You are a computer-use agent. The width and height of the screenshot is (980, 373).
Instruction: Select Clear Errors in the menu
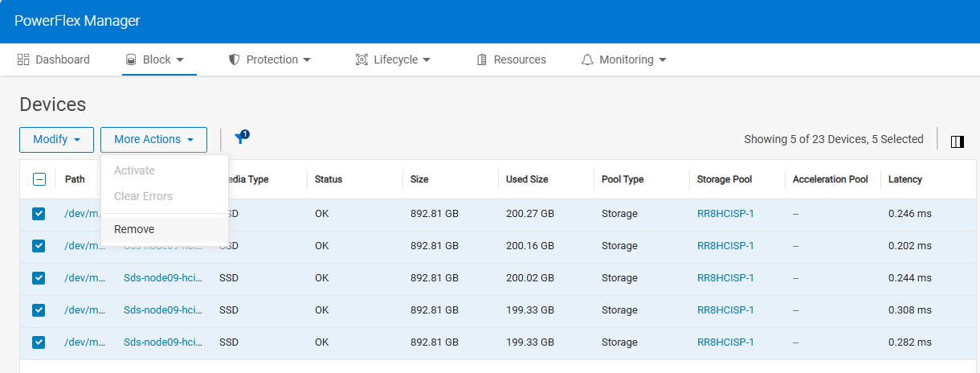(165, 196)
